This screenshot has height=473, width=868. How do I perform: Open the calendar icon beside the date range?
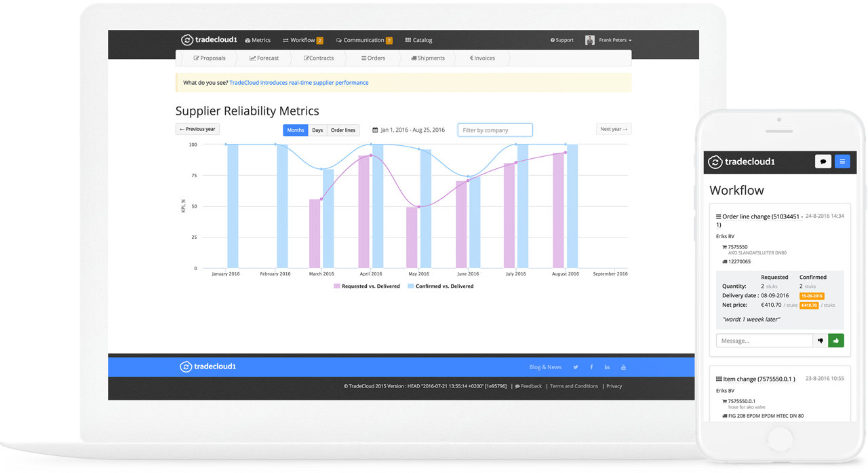[x=376, y=130]
